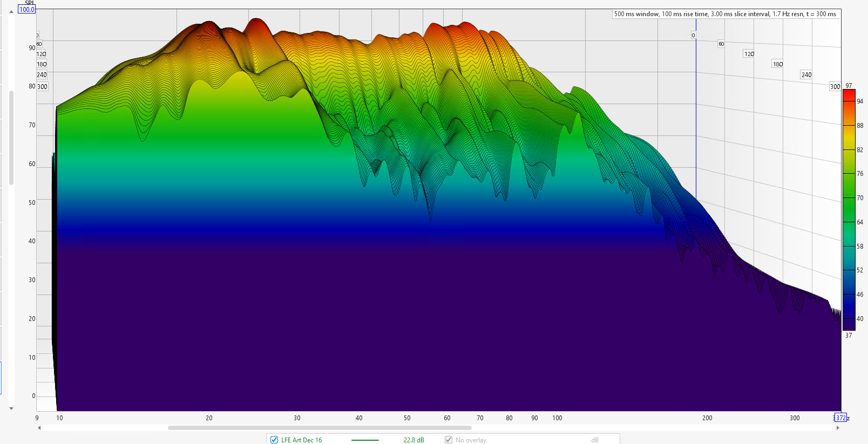The height and width of the screenshot is (444, 868).
Task: Click the red top of color scale
Action: [x=849, y=94]
